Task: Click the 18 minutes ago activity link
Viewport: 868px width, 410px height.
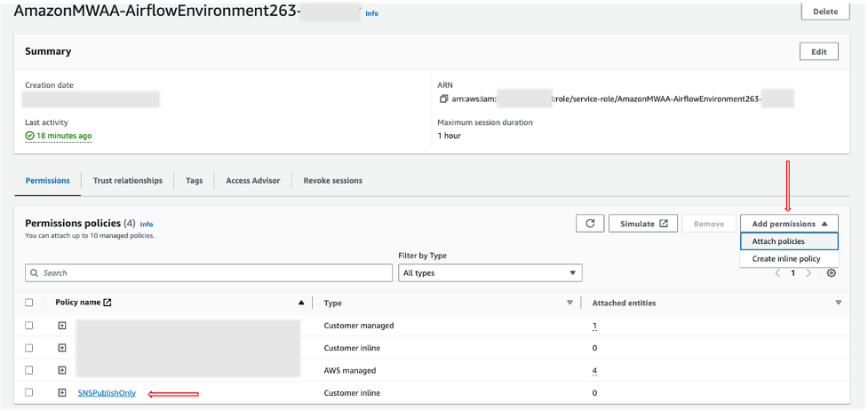Action: tap(64, 136)
